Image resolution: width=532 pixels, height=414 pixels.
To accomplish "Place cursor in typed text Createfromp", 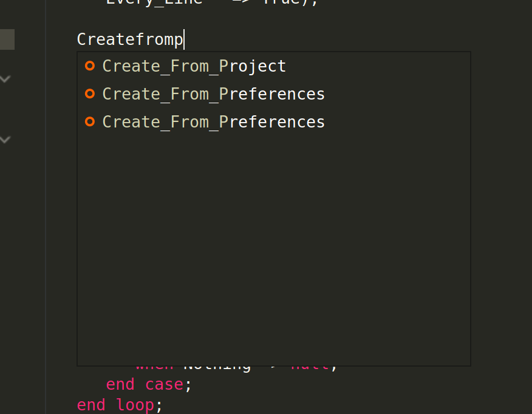I will [x=130, y=39].
